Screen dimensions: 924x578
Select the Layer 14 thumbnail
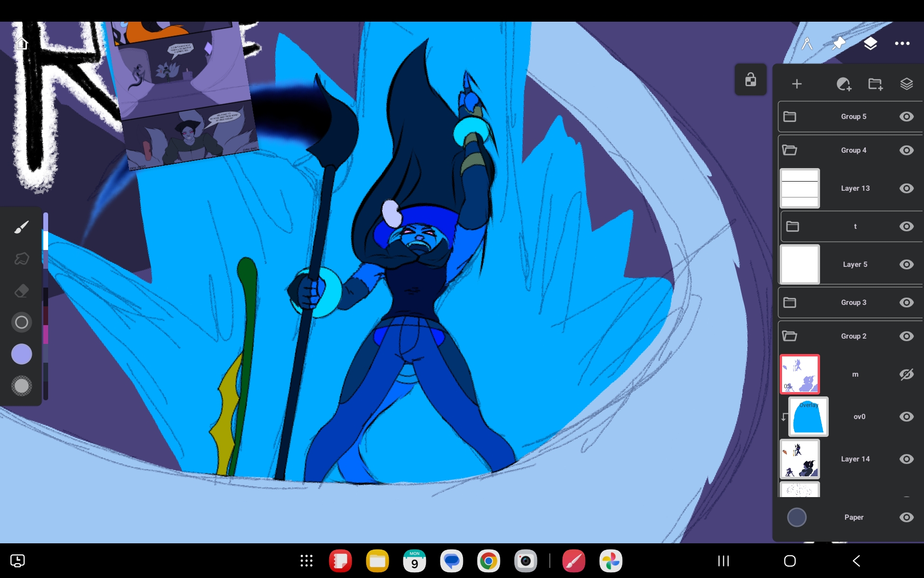point(799,459)
